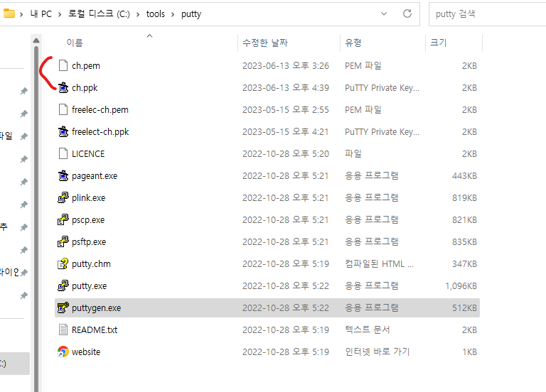Select the ch.ppk file name
The width and height of the screenshot is (546, 392).
(x=85, y=87)
